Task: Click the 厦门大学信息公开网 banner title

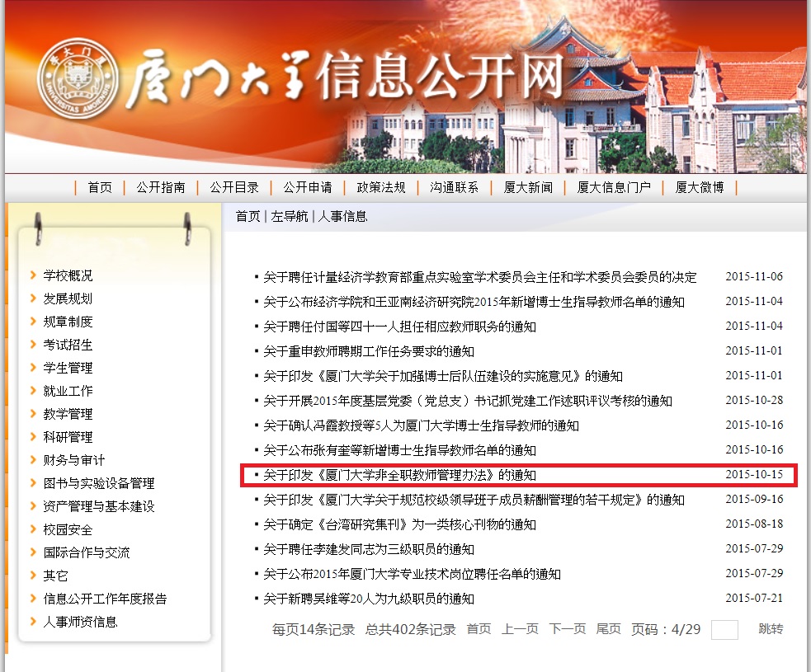Action: pos(345,78)
